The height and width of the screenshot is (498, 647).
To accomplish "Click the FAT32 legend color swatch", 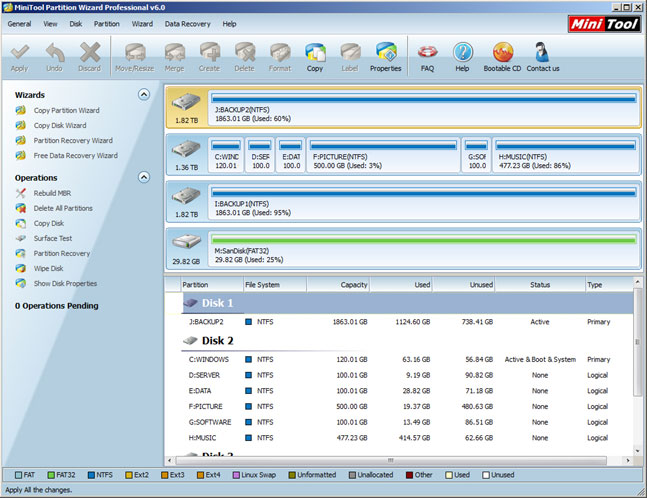I will click(51, 475).
